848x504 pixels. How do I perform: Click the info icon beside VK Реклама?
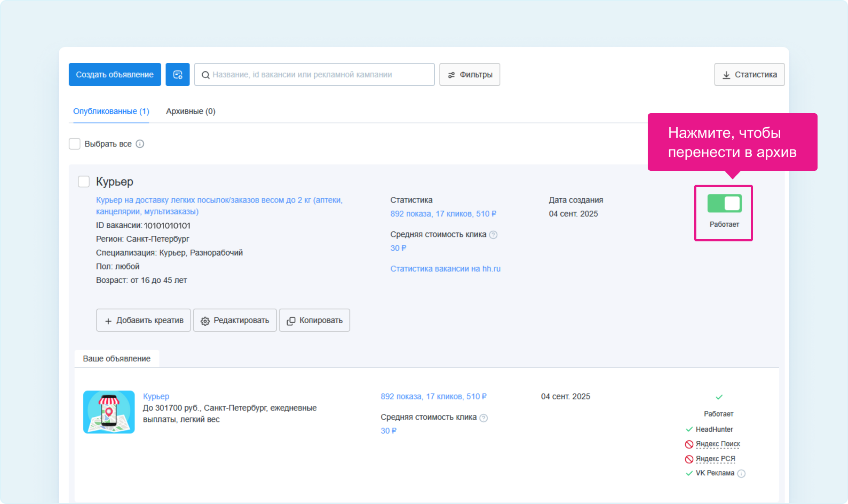(x=741, y=474)
